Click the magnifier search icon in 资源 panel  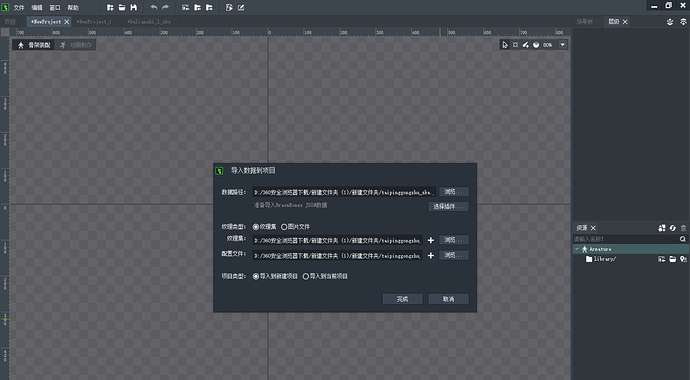click(683, 239)
